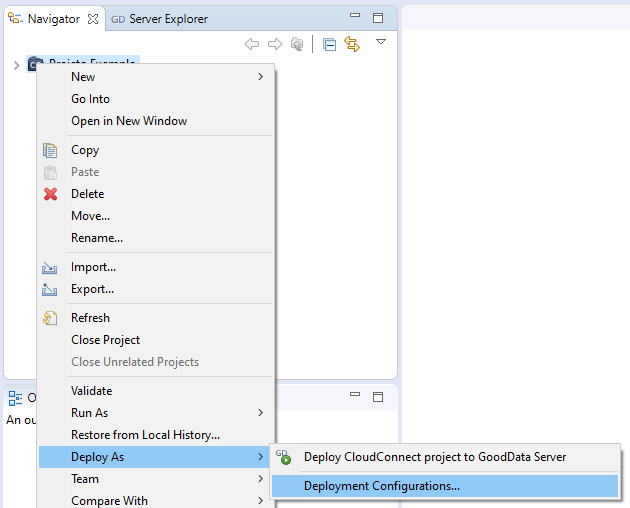Select Open in New Window
This screenshot has width=630, height=508.
tap(157, 121)
